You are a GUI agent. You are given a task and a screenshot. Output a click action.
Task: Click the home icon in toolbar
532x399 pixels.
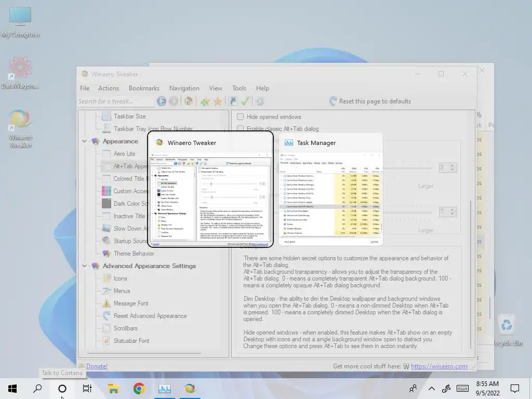[189, 101]
